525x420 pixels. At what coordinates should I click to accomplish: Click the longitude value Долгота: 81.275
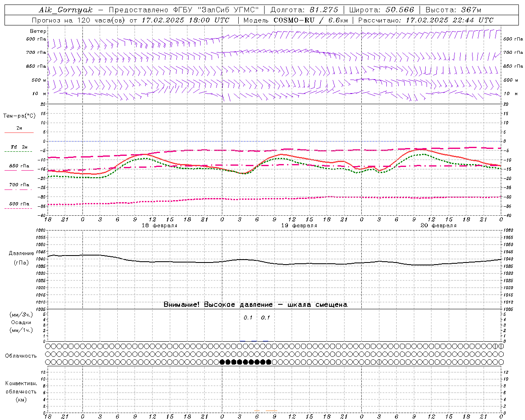pyautogui.click(x=304, y=10)
